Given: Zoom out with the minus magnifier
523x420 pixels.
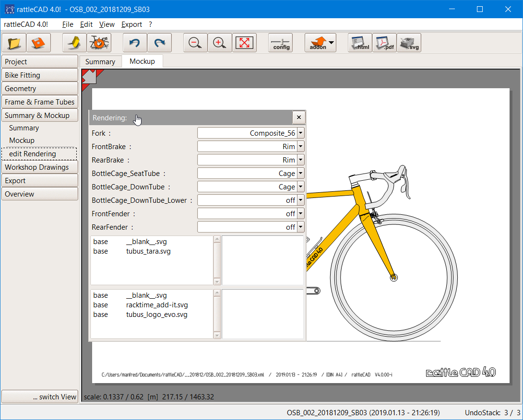Looking at the screenshot, I should click(x=195, y=43).
